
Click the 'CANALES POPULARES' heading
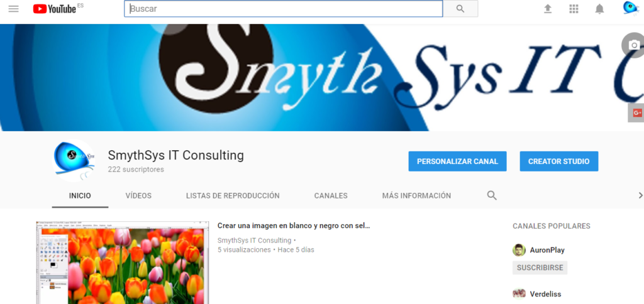click(x=551, y=226)
